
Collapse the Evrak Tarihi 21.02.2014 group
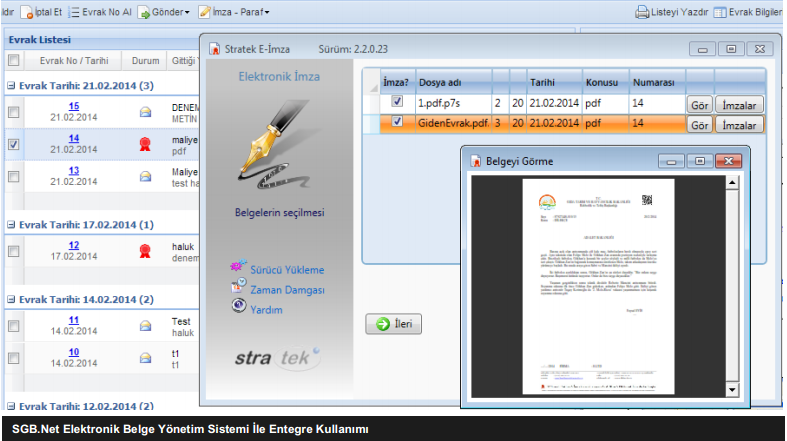(x=10, y=86)
